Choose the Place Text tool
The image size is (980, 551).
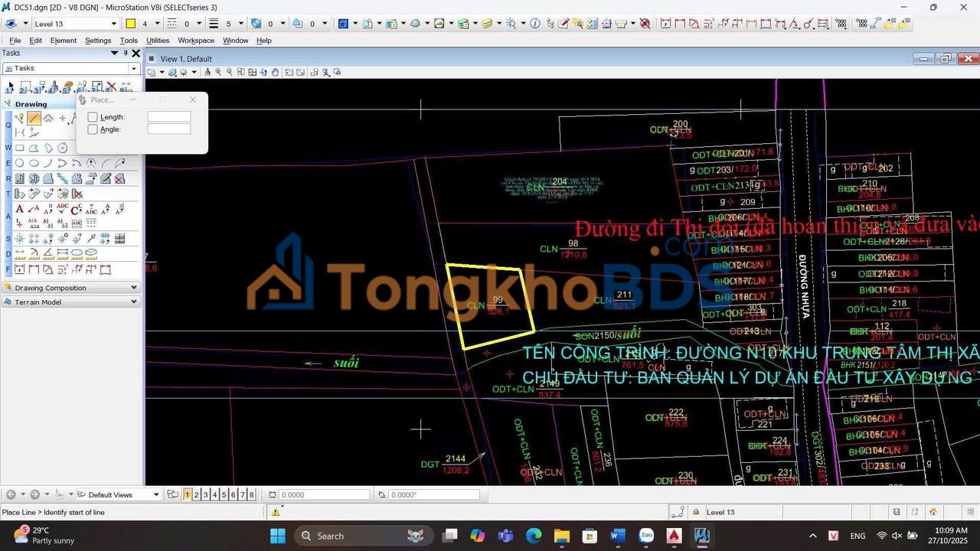[x=19, y=209]
